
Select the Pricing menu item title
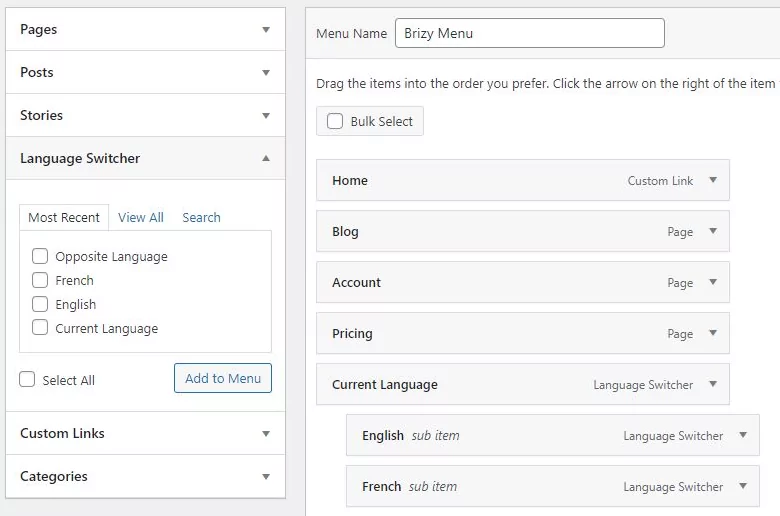(352, 334)
